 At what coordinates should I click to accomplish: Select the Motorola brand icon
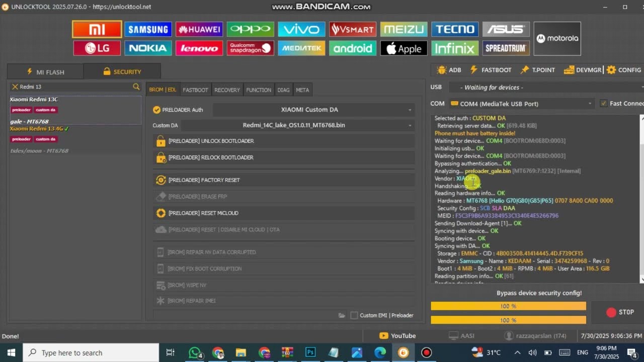(x=557, y=38)
